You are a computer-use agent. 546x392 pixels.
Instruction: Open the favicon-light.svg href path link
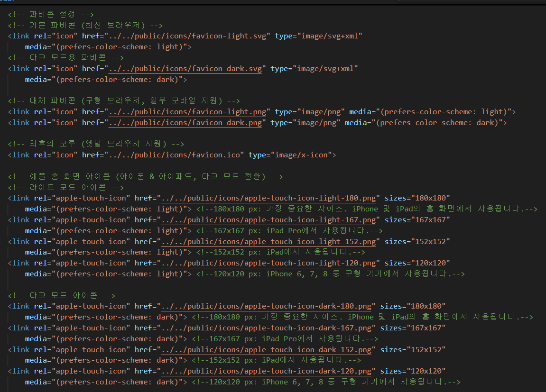187,36
